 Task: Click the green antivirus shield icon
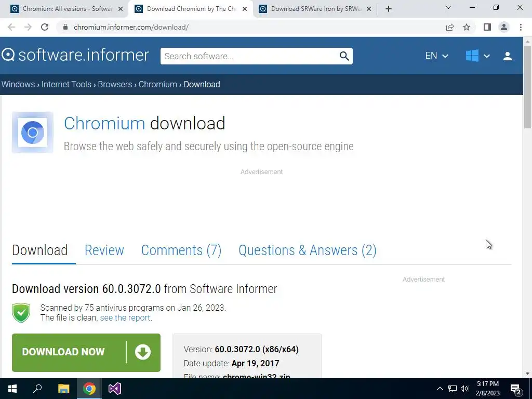point(21,313)
